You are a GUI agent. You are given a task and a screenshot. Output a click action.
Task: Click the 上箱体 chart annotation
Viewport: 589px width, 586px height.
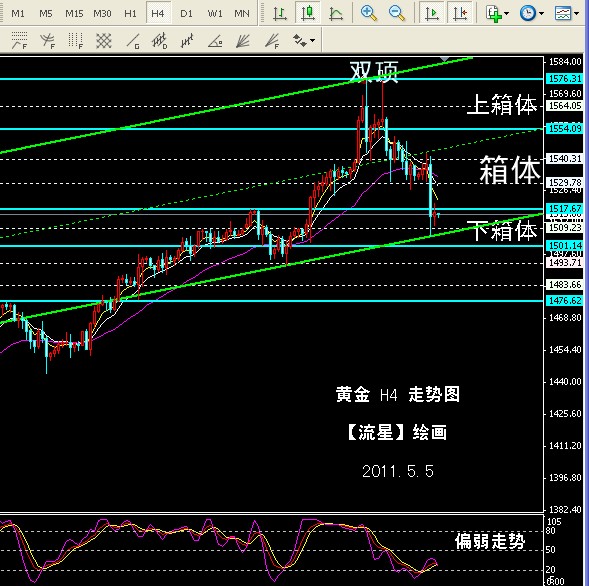click(502, 104)
